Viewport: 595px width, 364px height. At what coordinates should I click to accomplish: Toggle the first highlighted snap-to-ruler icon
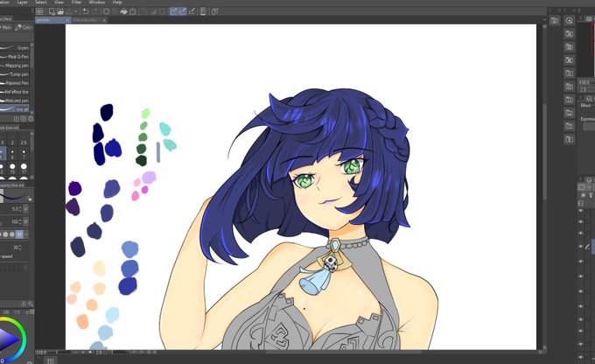click(173, 11)
